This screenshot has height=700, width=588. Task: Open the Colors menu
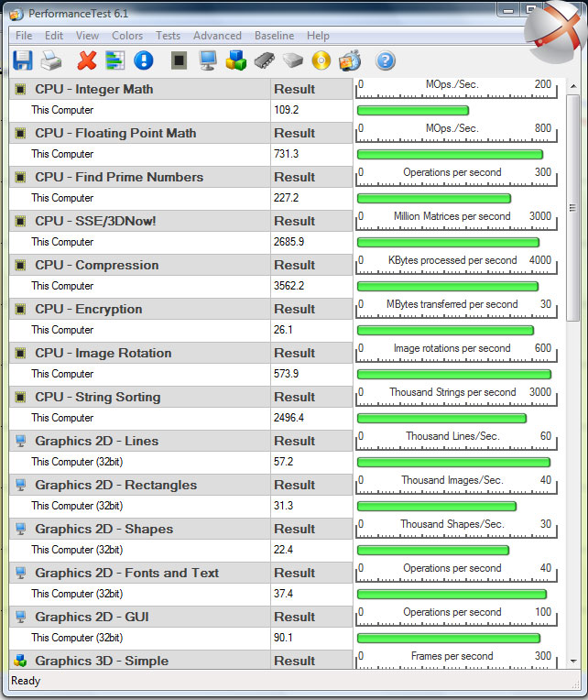(127, 36)
